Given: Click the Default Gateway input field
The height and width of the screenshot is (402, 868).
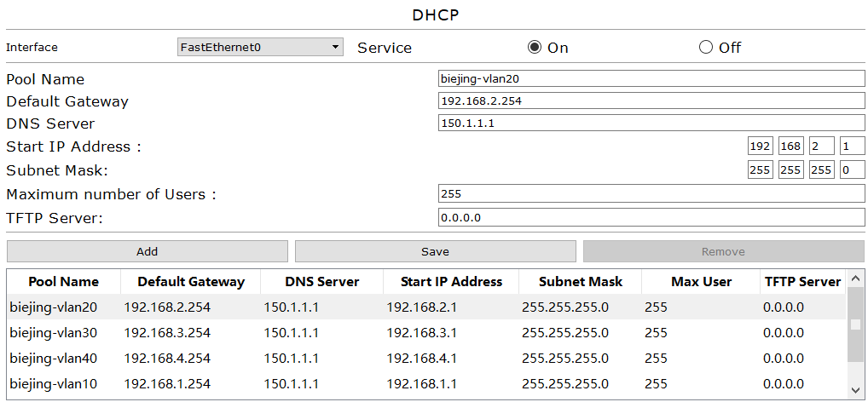Looking at the screenshot, I should (x=651, y=100).
